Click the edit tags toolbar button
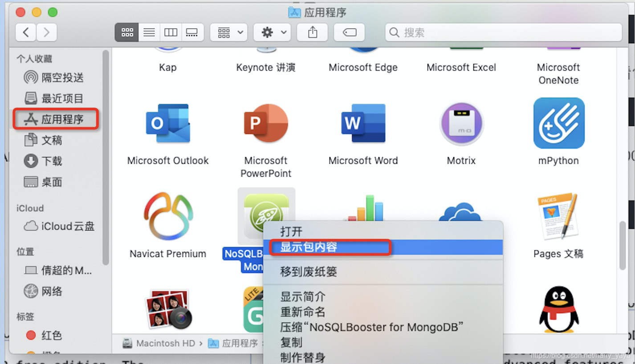635x364 pixels. pos(350,32)
